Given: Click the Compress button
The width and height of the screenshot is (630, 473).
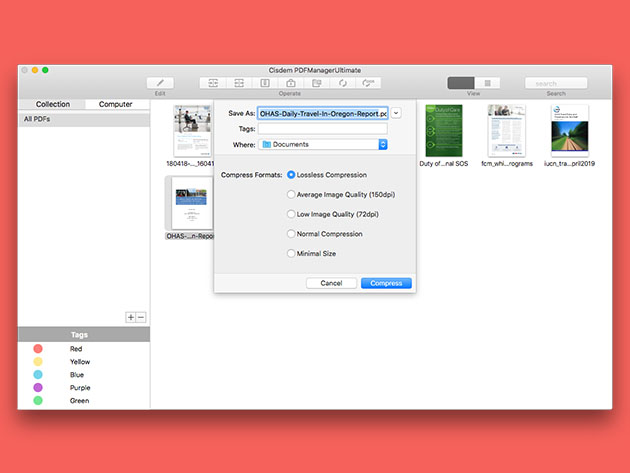Looking at the screenshot, I should (386, 283).
